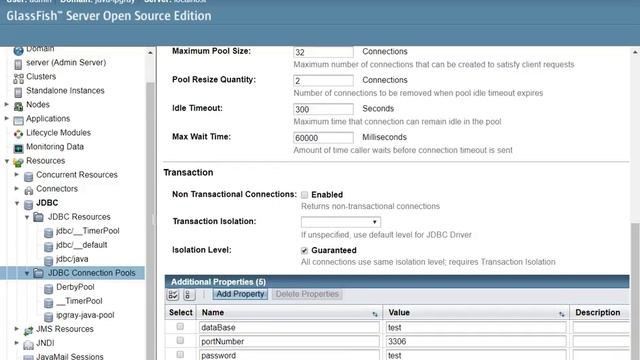Collapse the JDBC Resources node
This screenshot has width=640, height=360.
click(x=27, y=217)
